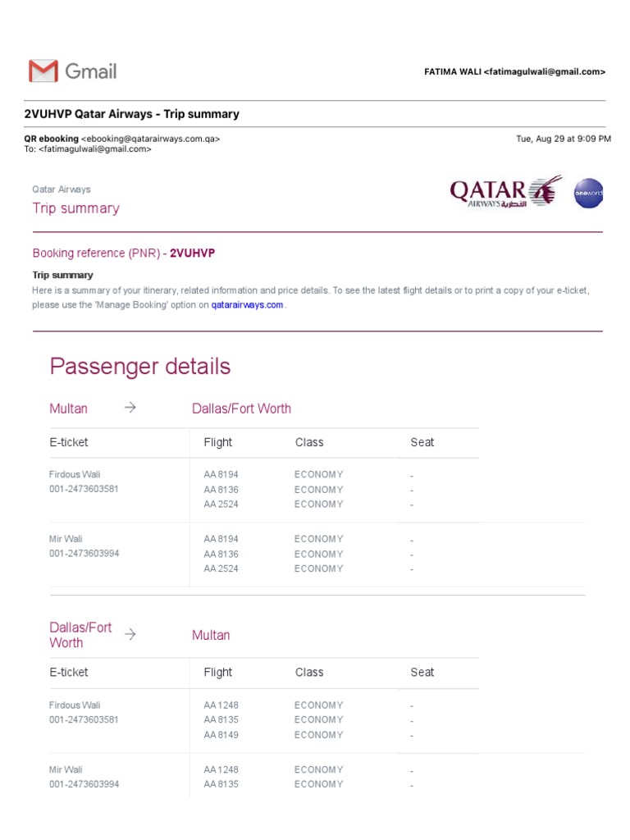Click the arrow after Dallas/Fort Worth heading

(x=130, y=633)
